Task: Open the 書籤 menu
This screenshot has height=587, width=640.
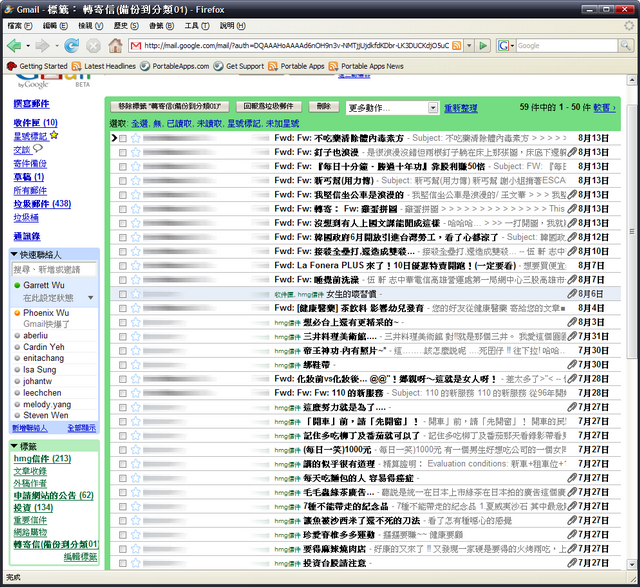Action: [x=161, y=26]
